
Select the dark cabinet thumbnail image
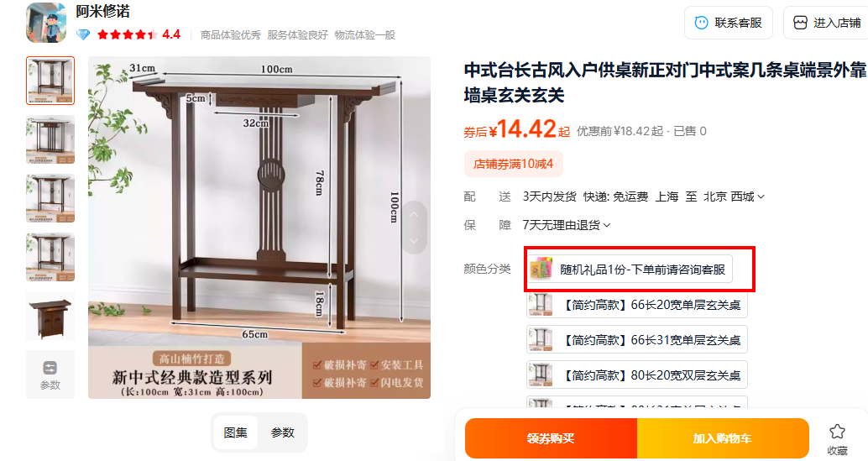click(x=50, y=316)
